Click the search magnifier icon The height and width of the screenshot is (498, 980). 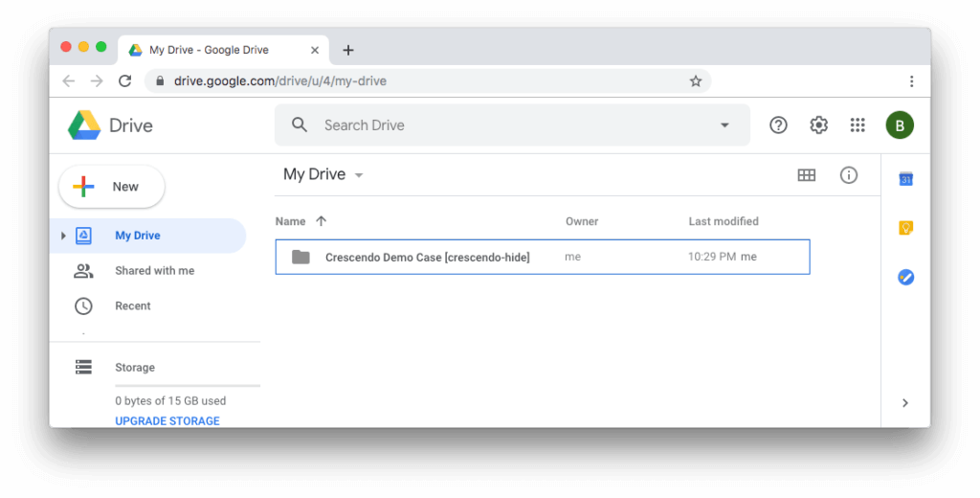pyautogui.click(x=300, y=125)
